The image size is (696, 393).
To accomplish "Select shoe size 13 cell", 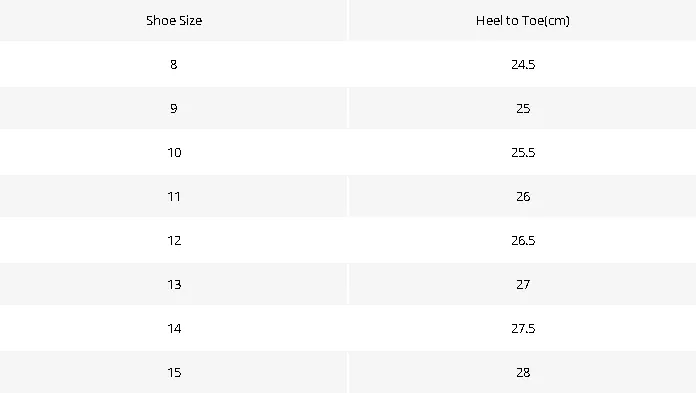I will [x=174, y=284].
